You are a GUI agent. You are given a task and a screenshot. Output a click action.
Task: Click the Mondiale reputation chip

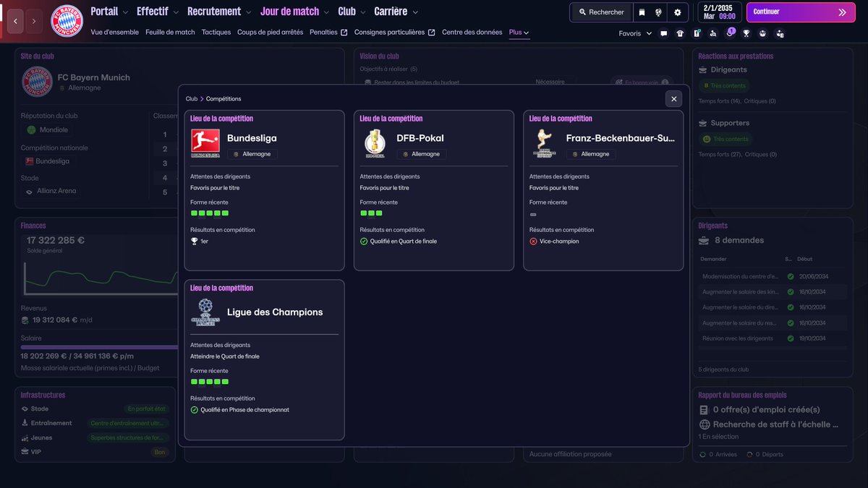tap(47, 130)
